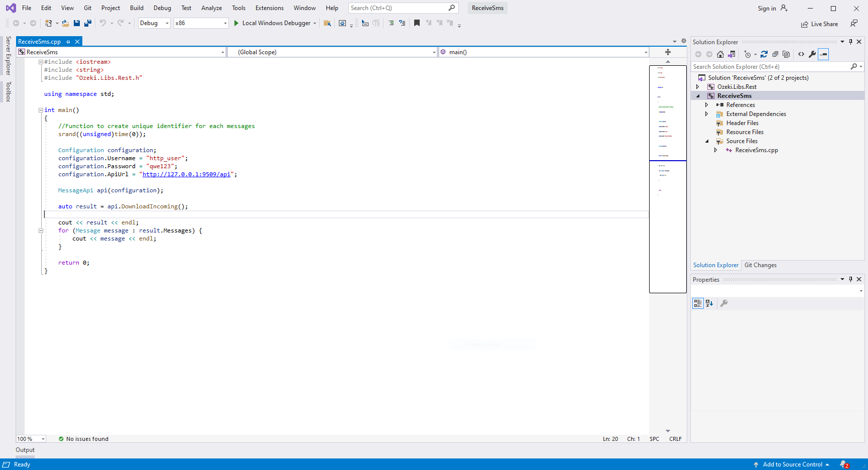Select the Header Files folder
The image size is (868, 470).
pos(742,123)
